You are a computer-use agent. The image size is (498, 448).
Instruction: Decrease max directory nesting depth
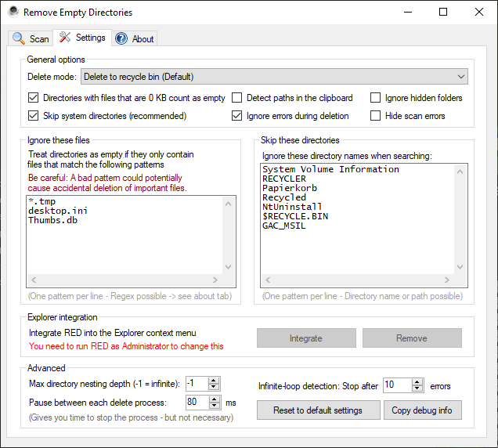pyautogui.click(x=214, y=387)
